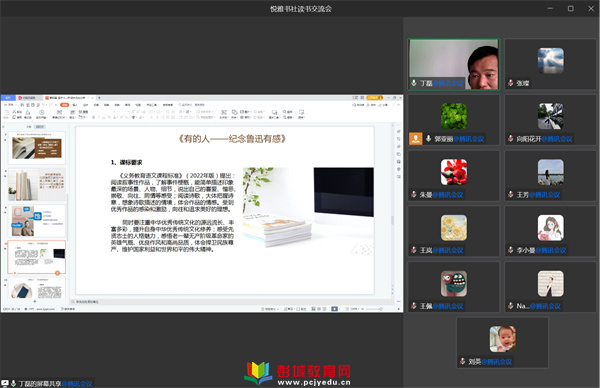Toggle 丁磊's microphone icon on his video tile
Viewport: 600px width, 388px height.
point(414,83)
